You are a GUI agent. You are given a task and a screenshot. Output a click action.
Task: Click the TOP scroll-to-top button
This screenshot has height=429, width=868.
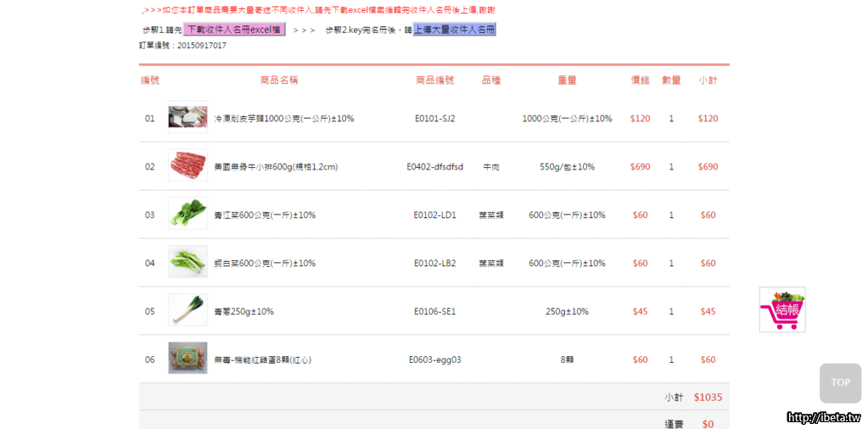(x=840, y=382)
